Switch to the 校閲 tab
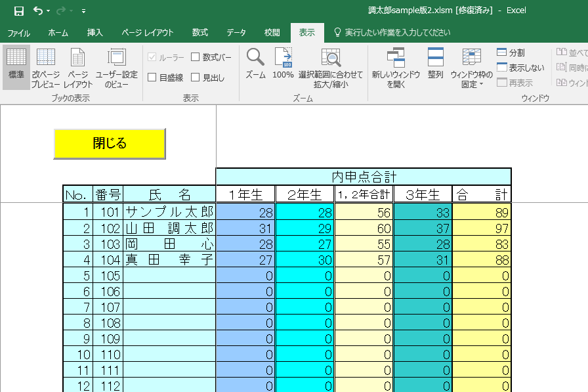Image resolution: width=588 pixels, height=392 pixels. (x=272, y=33)
